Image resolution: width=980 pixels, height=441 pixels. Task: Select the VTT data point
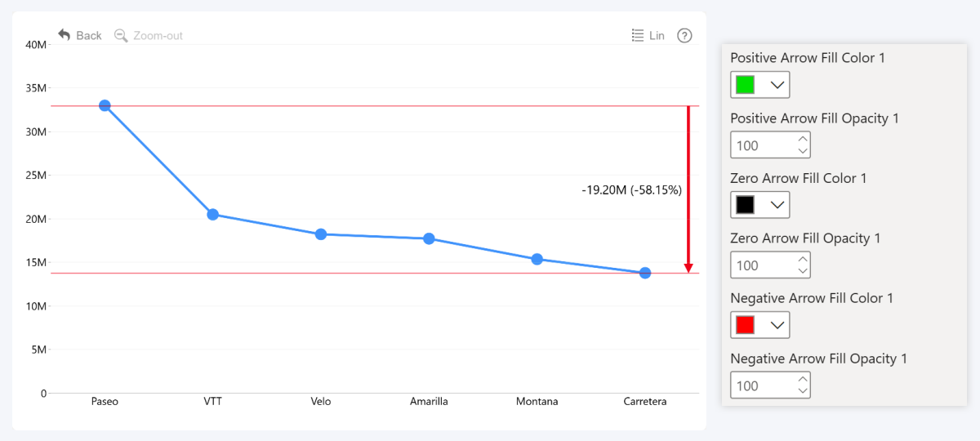tap(212, 214)
